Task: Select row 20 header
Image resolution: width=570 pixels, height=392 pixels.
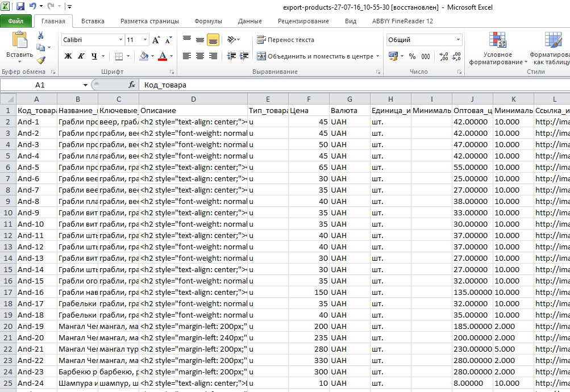Action: pyautogui.click(x=8, y=326)
